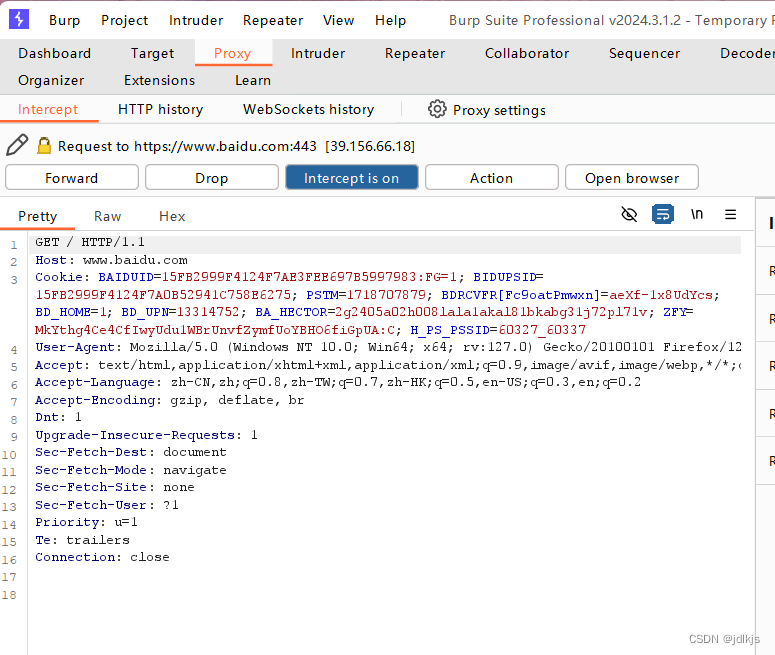The image size is (775, 655).
Task: Open the WebSockets history sub-tab
Action: (x=308, y=109)
